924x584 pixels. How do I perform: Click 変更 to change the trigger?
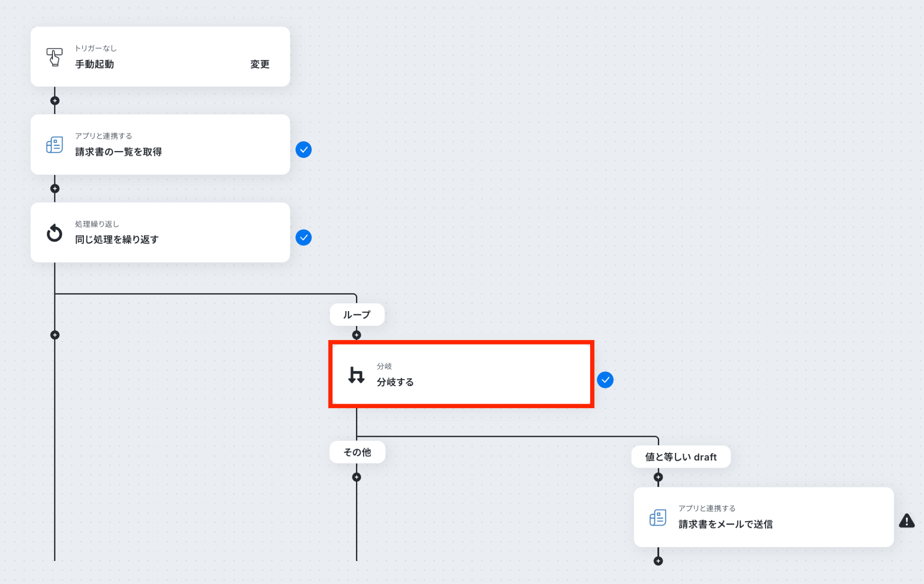[260, 64]
